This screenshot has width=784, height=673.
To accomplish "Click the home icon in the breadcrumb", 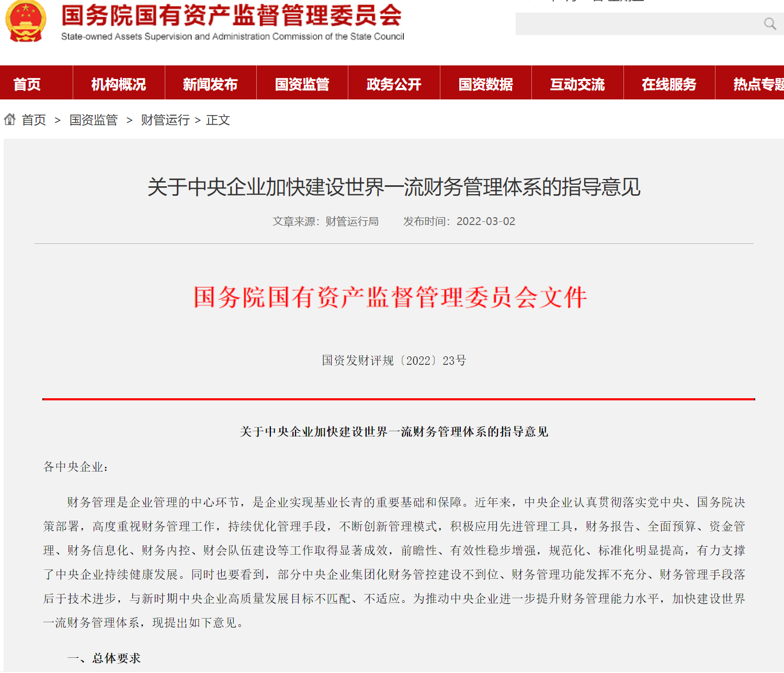I will coord(9,119).
